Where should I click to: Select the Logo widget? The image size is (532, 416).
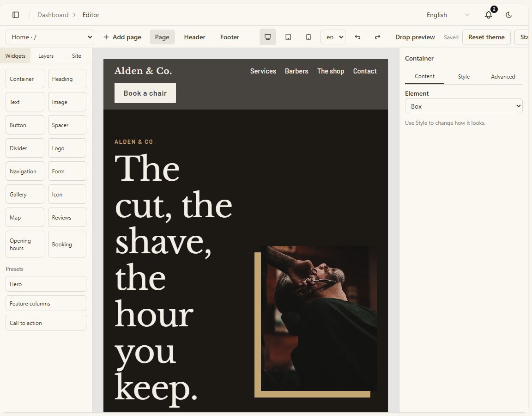(67, 148)
